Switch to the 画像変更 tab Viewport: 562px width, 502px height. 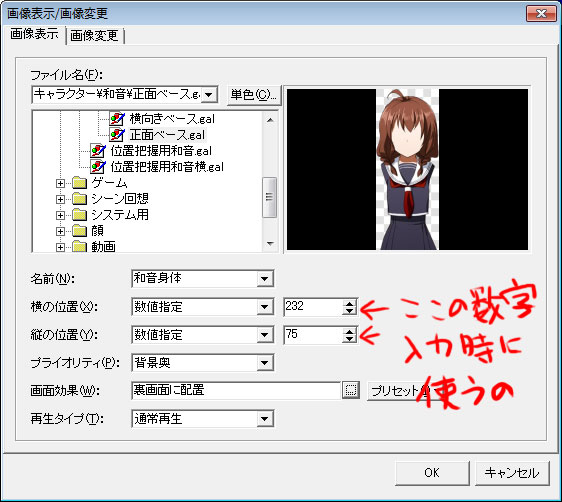pyautogui.click(x=94, y=35)
